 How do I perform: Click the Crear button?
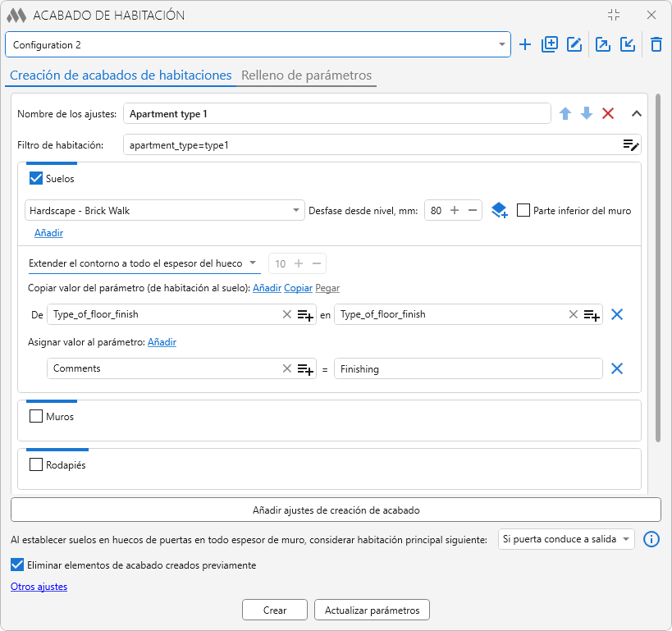tap(275, 610)
